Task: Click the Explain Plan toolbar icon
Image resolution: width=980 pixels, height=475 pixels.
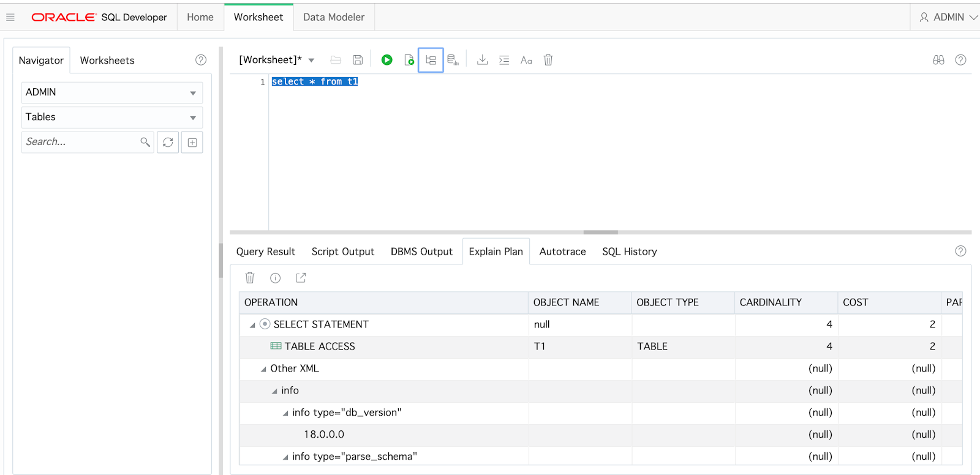Action: 431,60
